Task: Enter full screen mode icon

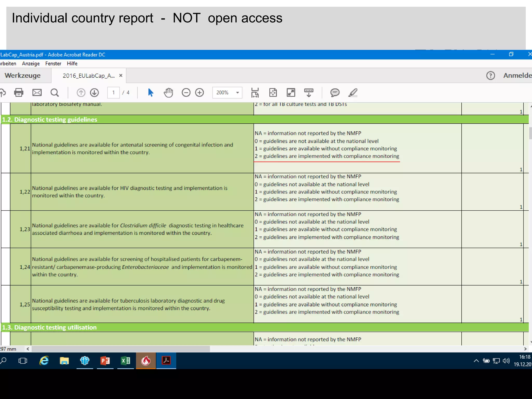Action: [291, 92]
